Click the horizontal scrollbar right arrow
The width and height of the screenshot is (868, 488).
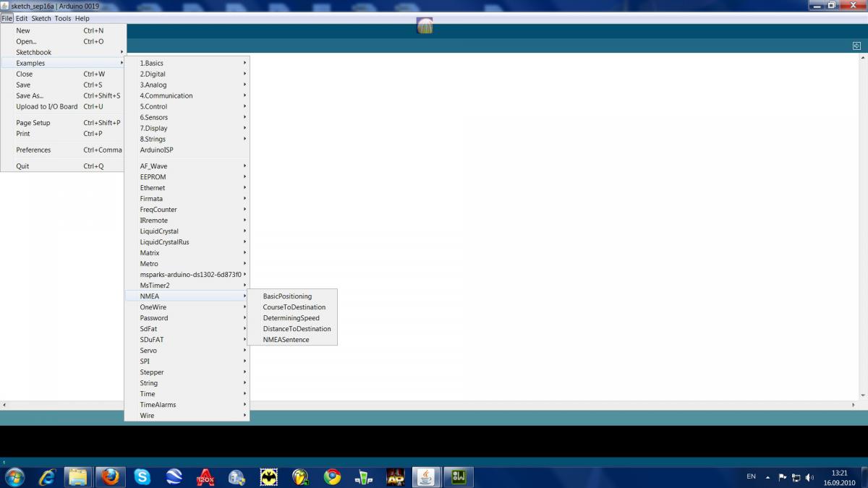[x=863, y=405]
